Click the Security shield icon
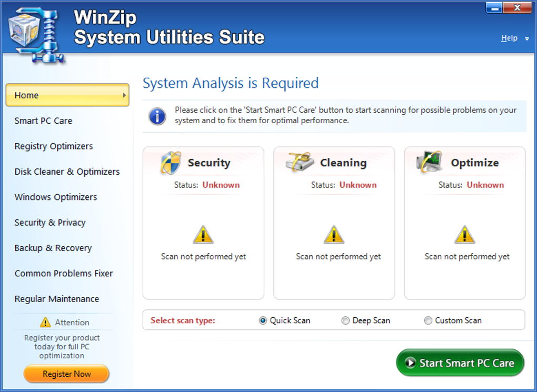 [171, 163]
